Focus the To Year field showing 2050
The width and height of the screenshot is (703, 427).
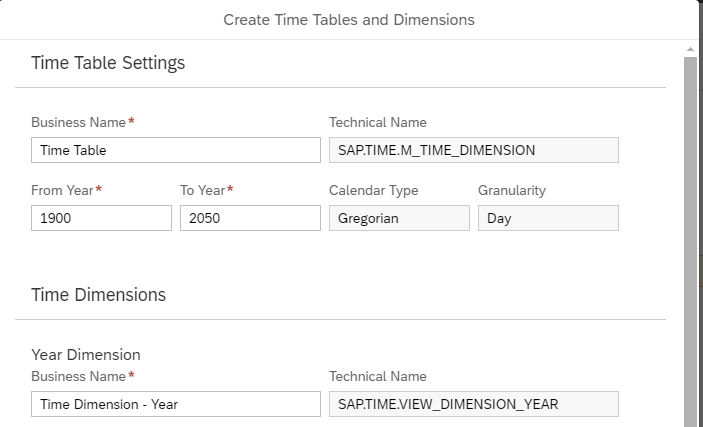pyautogui.click(x=250, y=218)
